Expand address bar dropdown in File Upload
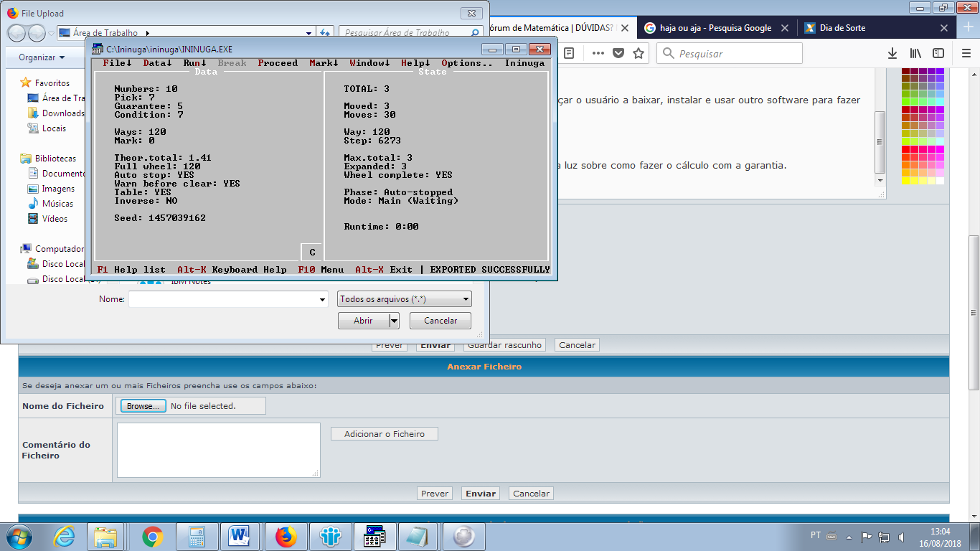The height and width of the screenshot is (551, 980). click(309, 33)
